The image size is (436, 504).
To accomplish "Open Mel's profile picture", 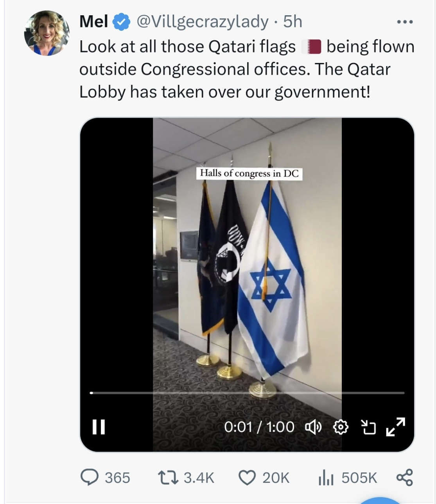I will click(x=47, y=33).
